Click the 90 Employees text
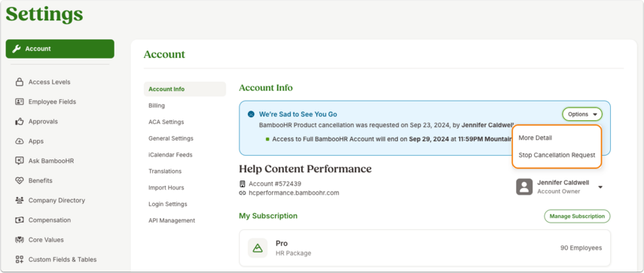The height and width of the screenshot is (273, 644). click(581, 248)
